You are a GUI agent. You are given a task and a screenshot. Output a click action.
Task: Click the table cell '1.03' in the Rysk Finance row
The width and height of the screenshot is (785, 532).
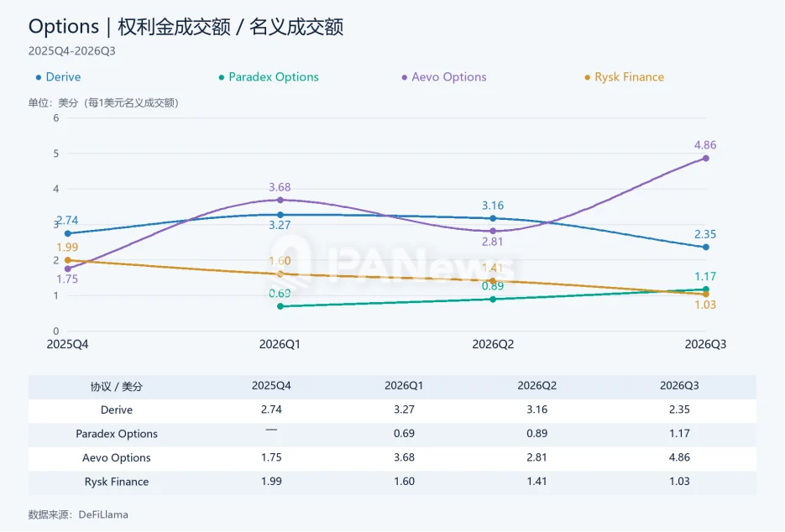[x=679, y=482]
